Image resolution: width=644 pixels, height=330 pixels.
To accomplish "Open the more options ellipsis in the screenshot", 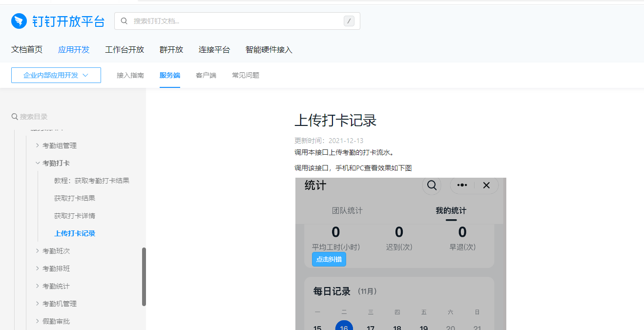I will point(461,185).
